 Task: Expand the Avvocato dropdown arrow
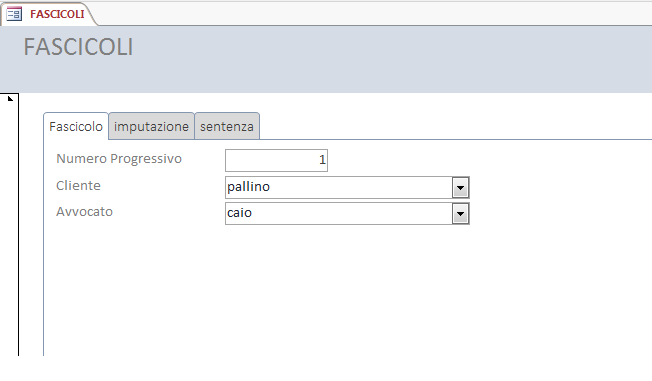(x=460, y=214)
